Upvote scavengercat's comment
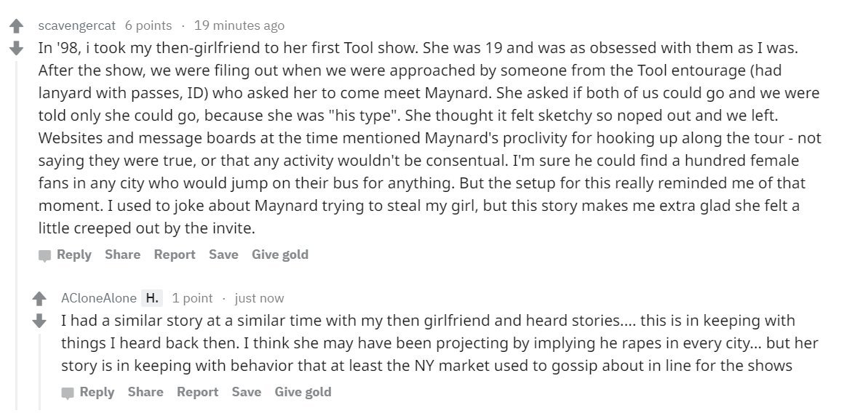This screenshot has width=868, height=413. (x=16, y=27)
